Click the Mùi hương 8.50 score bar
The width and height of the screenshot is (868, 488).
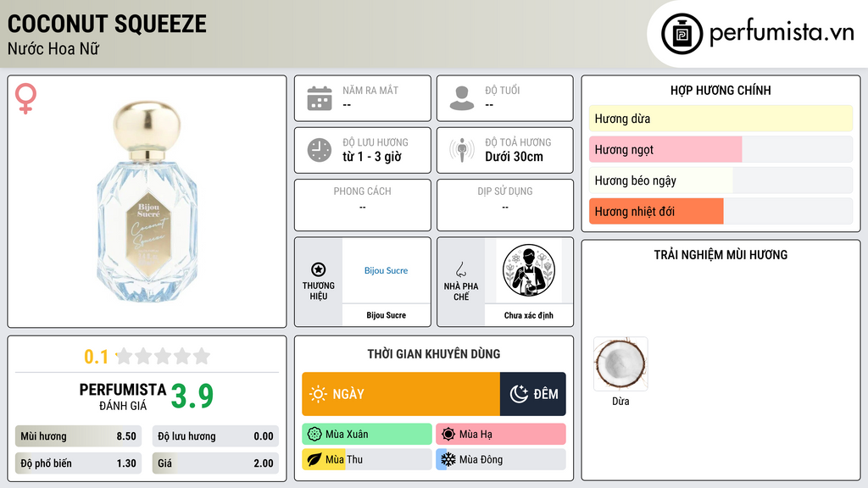(78, 436)
